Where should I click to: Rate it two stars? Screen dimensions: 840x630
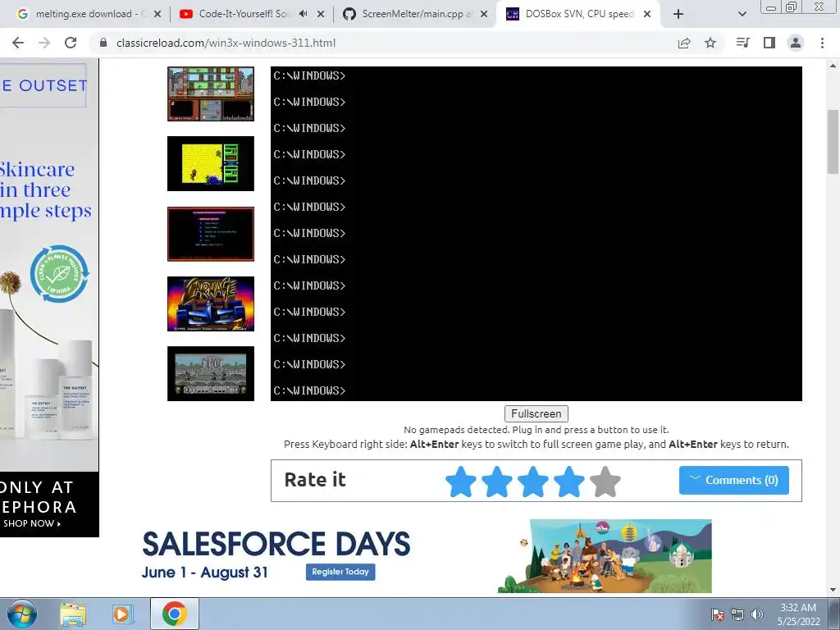coord(497,481)
